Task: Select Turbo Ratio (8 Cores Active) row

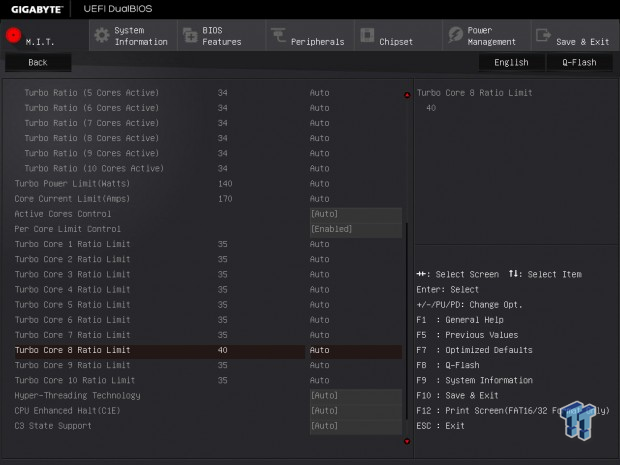Action: [x=208, y=138]
